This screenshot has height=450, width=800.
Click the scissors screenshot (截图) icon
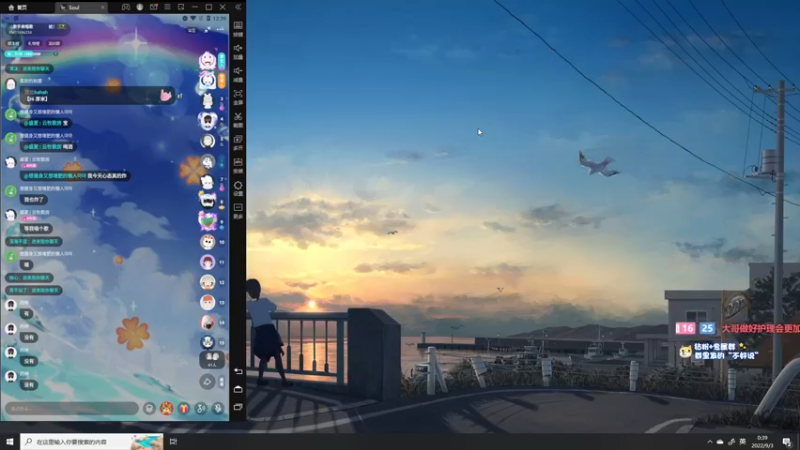238,119
